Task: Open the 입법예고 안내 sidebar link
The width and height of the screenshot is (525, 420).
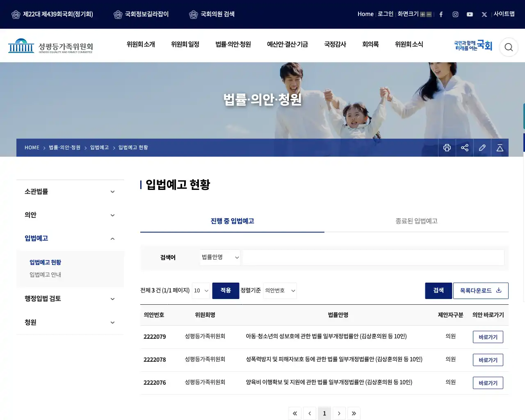Action: (x=45, y=275)
